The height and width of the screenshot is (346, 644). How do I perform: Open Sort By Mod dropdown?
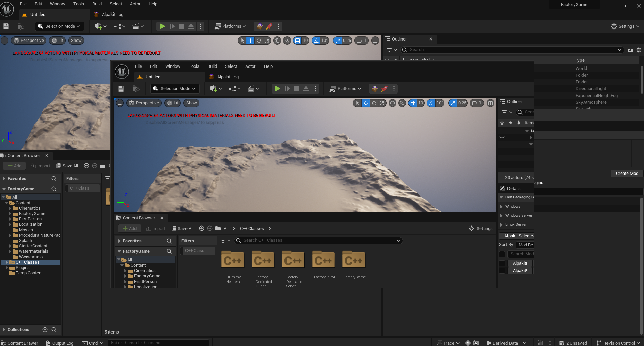click(525, 245)
